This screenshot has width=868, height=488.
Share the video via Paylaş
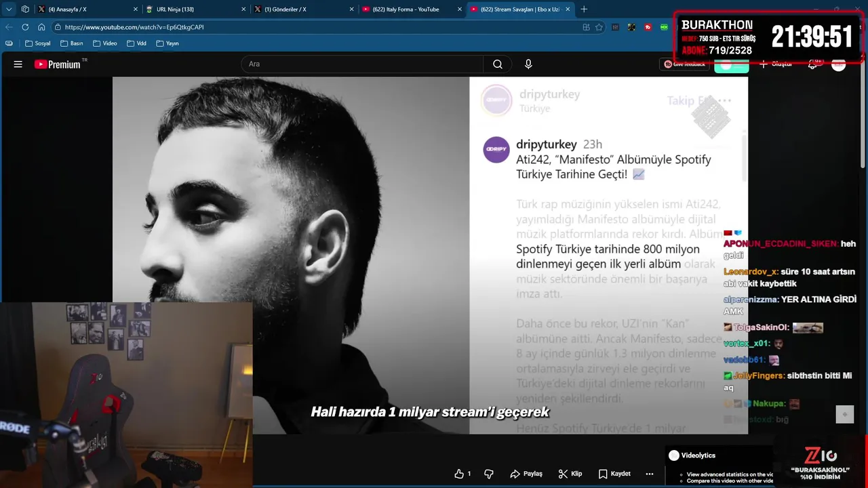click(x=526, y=474)
